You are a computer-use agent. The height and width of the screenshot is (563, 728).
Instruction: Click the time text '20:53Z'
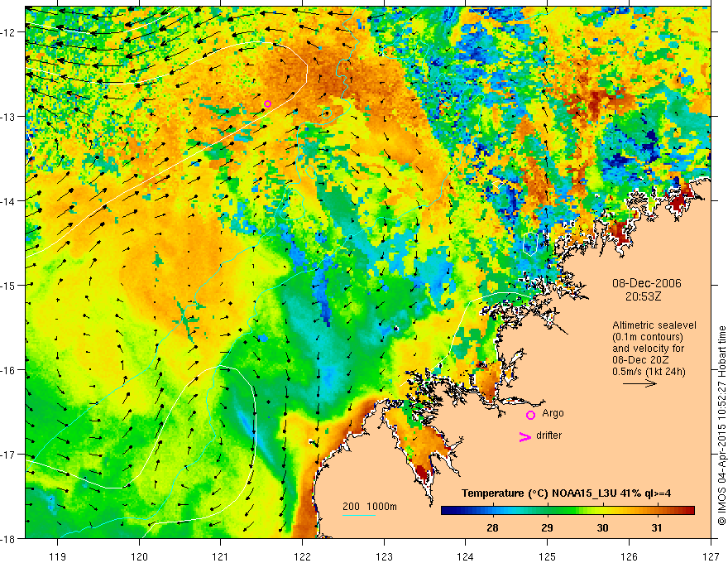643,296
